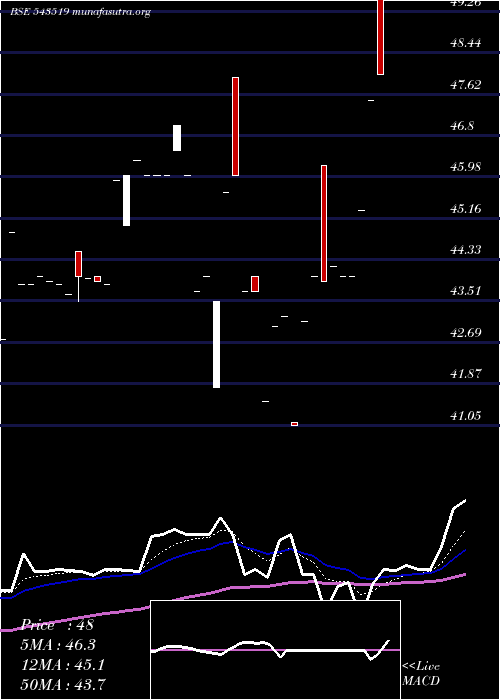The height and width of the screenshot is (700, 500).
Task: Click the long white candle crossing 42.69
Action: click(x=216, y=344)
